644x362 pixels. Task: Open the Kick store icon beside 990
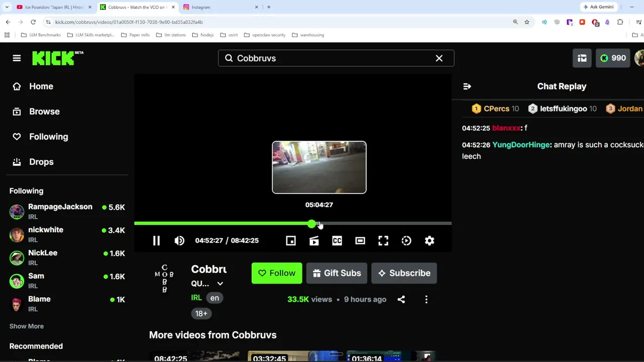pos(582,58)
